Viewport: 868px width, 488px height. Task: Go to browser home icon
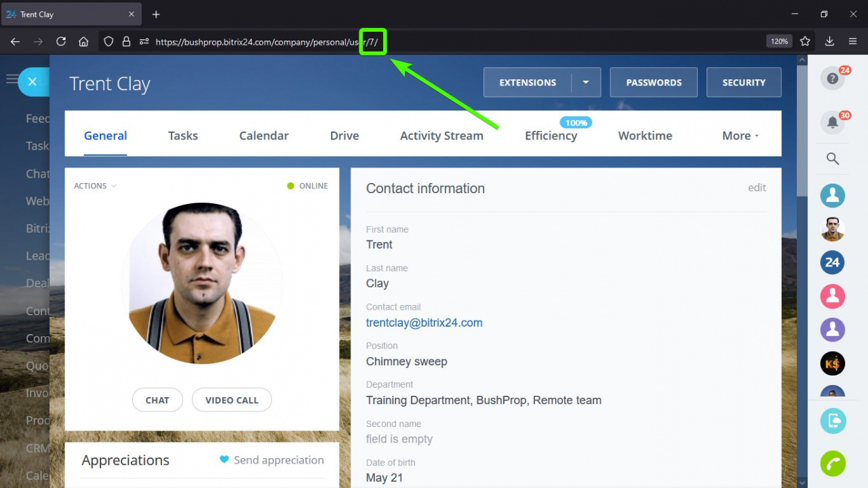[x=83, y=41]
